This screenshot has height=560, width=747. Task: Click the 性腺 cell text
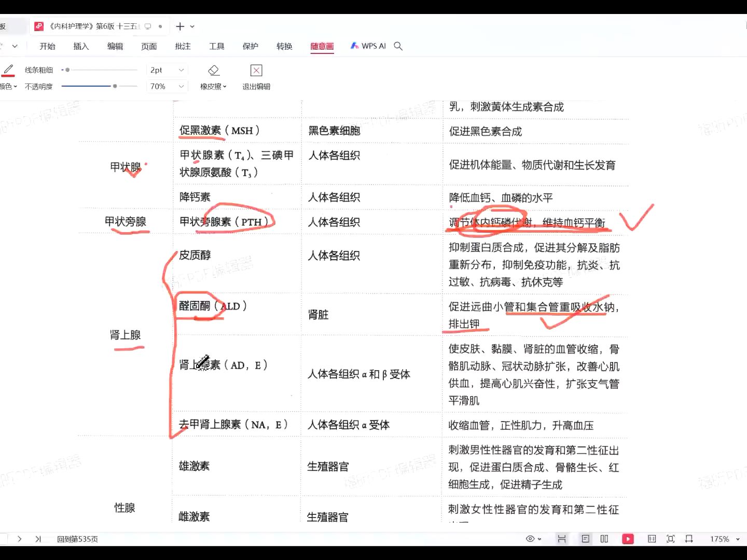pyautogui.click(x=125, y=508)
